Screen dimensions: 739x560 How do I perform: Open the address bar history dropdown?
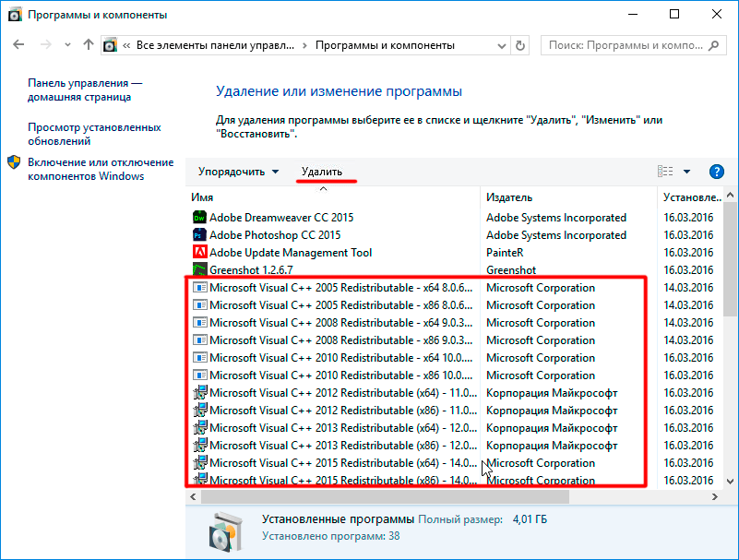coord(502,46)
